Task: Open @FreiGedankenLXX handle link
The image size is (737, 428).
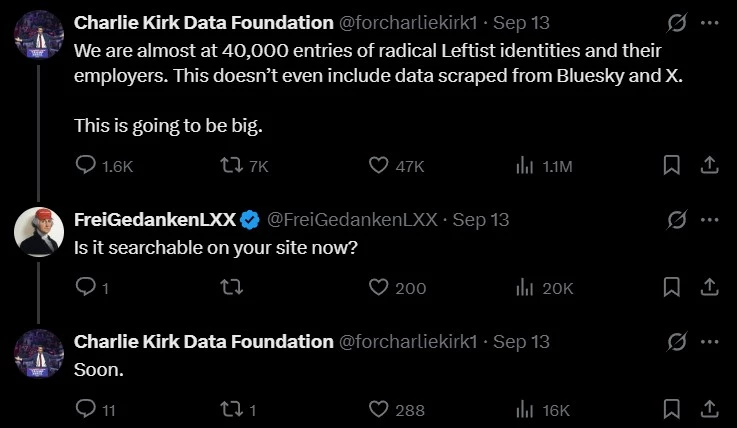Action: pos(353,220)
